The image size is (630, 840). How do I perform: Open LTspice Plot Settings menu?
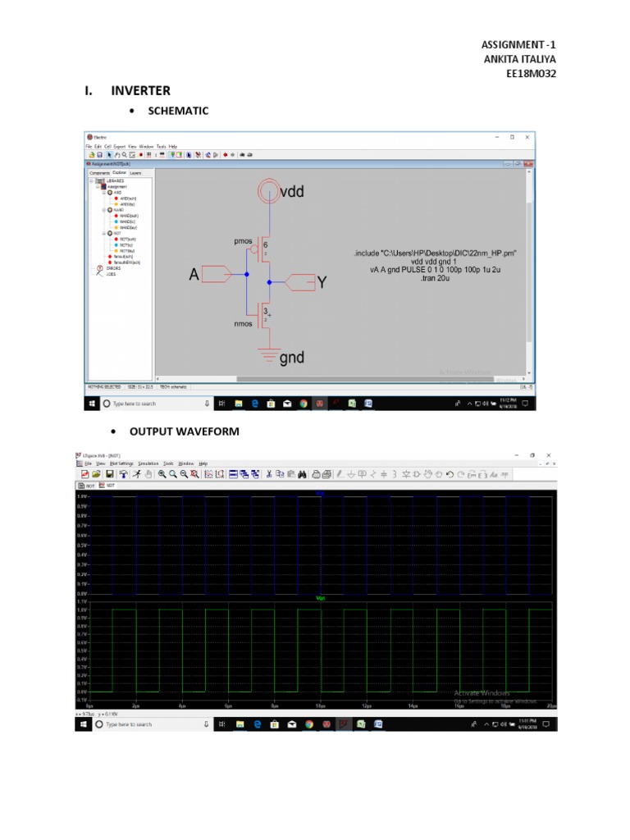click(121, 463)
